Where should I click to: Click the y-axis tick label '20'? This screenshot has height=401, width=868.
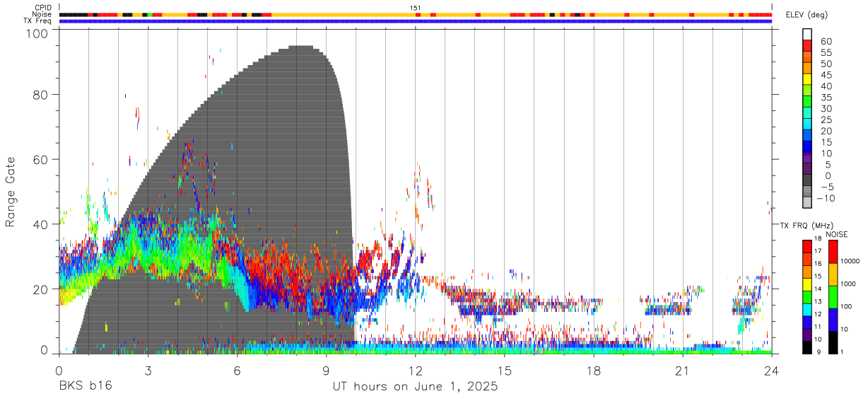[42, 288]
